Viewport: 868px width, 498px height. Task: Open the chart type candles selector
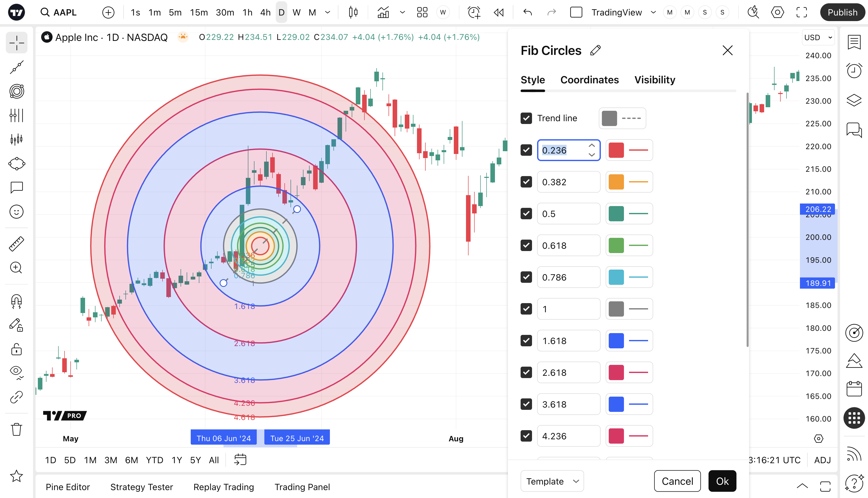(353, 13)
